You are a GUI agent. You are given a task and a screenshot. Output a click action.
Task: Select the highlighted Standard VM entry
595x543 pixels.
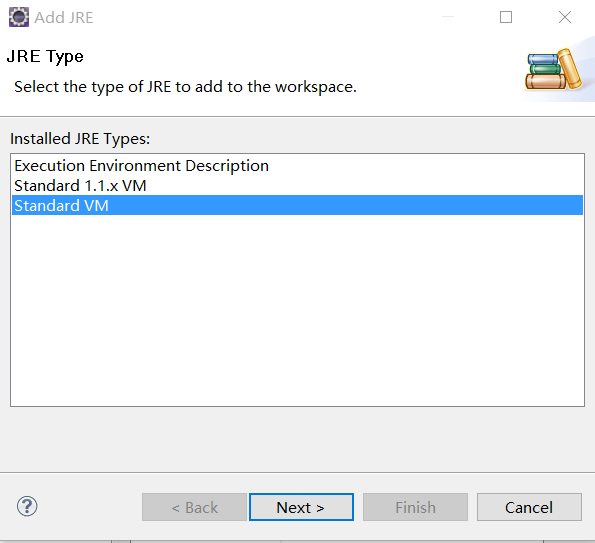pyautogui.click(x=297, y=205)
